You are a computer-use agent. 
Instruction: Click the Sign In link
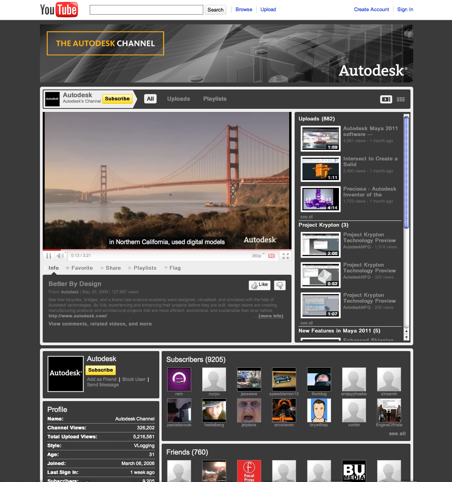(x=405, y=9)
